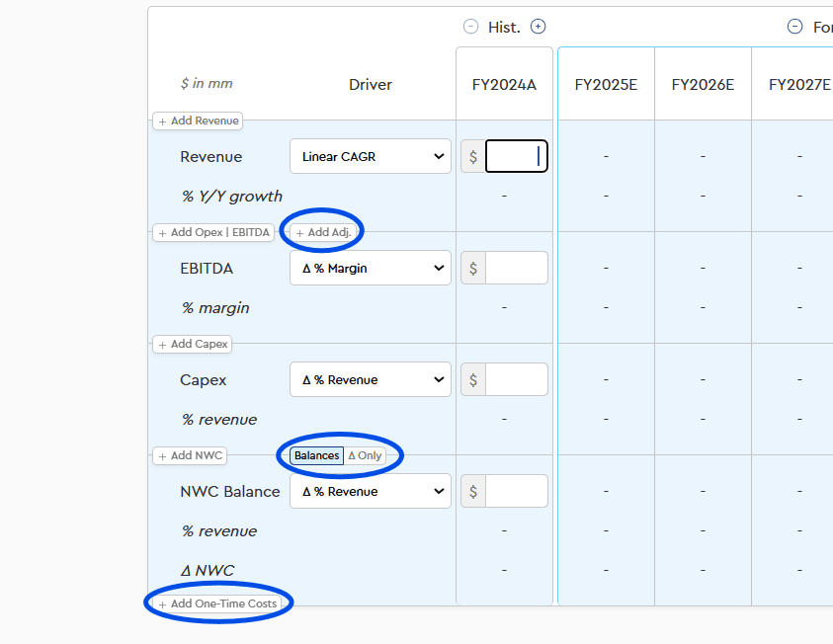
Task: Click the Add NWC button
Action: click(x=190, y=455)
